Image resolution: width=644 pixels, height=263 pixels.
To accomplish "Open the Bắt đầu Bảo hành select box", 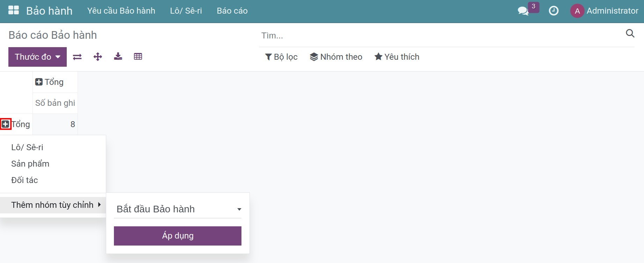I will point(178,209).
